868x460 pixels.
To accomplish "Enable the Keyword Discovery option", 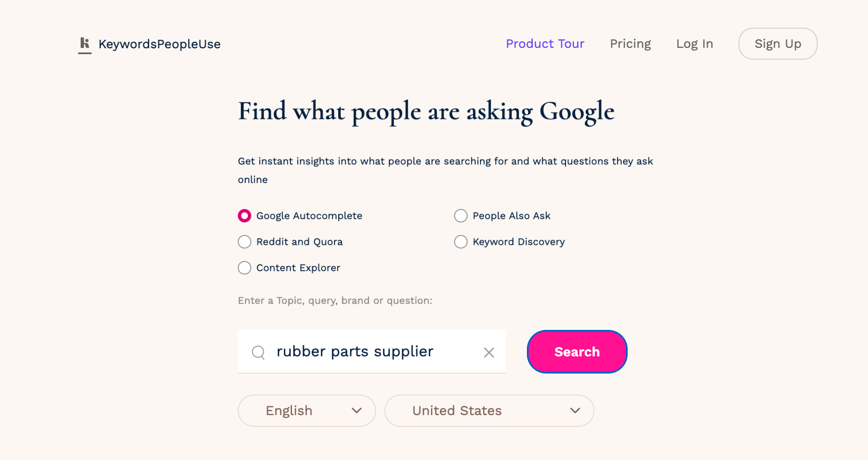I will click(x=461, y=241).
